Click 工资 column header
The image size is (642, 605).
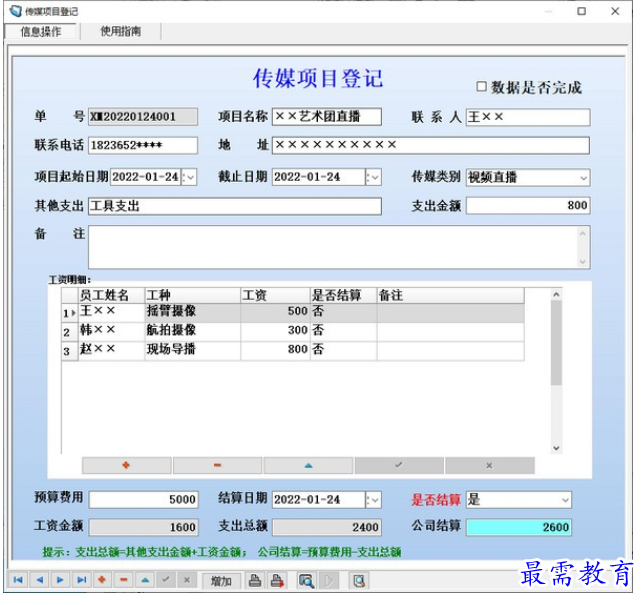(x=276, y=295)
